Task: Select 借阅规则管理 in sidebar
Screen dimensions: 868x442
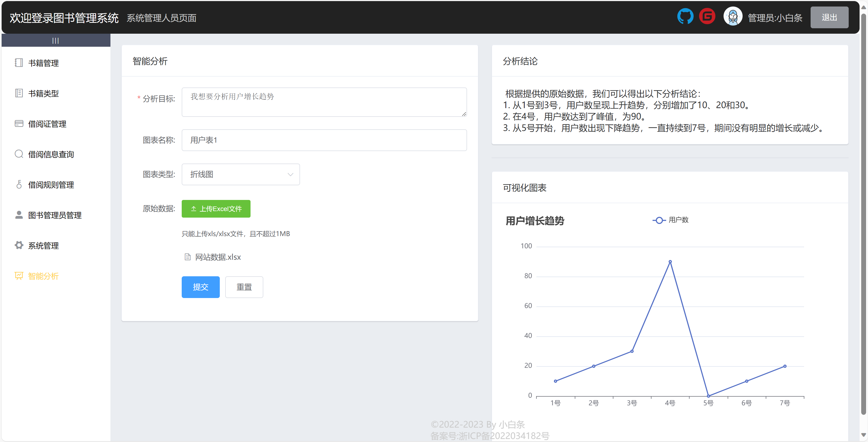Action: point(51,185)
